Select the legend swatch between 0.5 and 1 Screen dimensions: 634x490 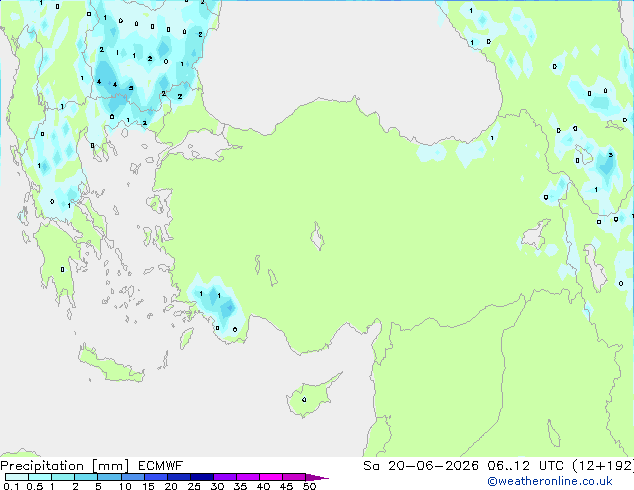(x=40, y=477)
